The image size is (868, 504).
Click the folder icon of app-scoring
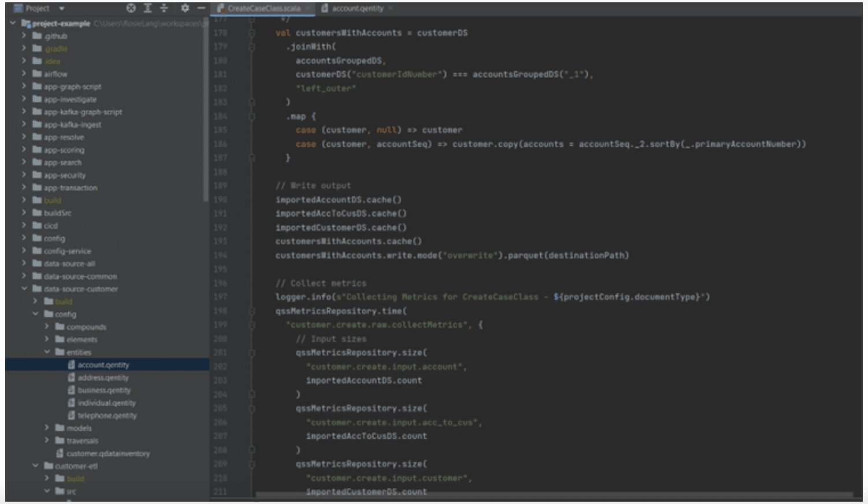tap(37, 150)
